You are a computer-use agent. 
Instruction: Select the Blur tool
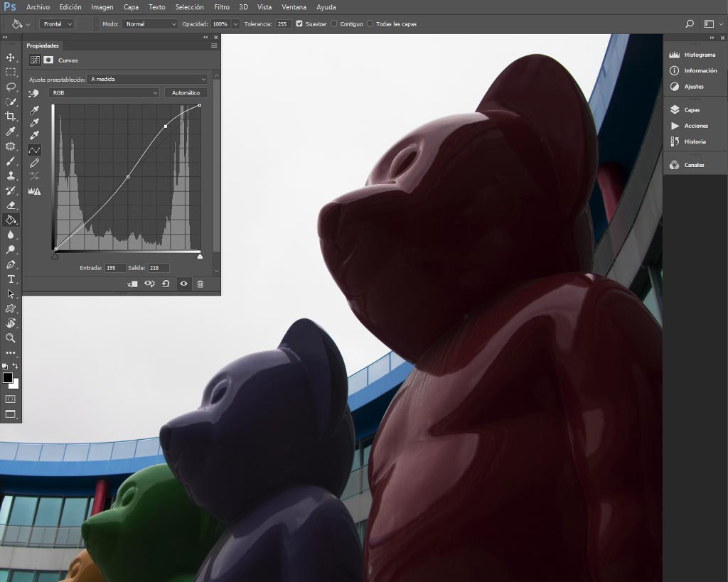(x=10, y=235)
